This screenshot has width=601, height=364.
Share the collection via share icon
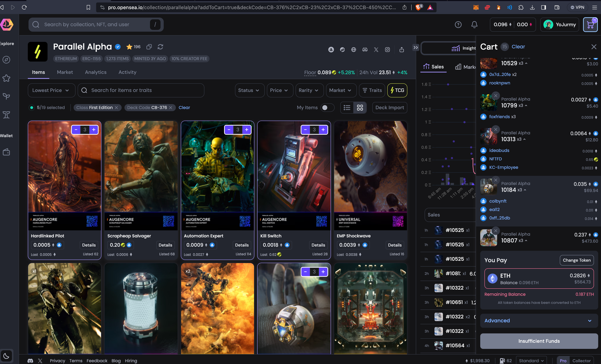tap(402, 50)
